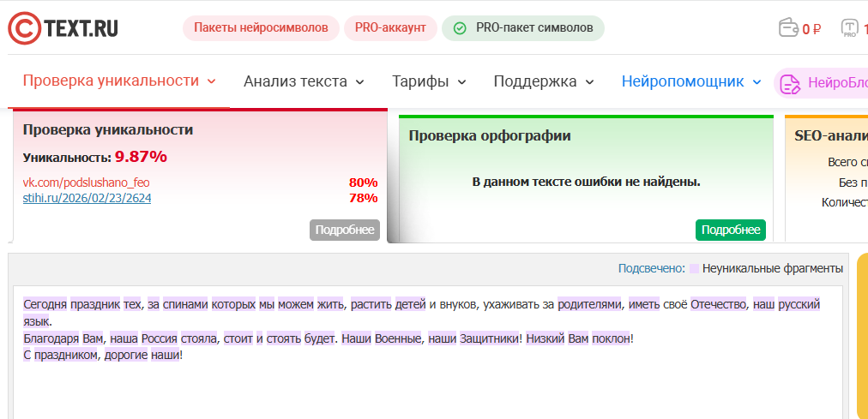868x419 pixels.
Task: Select the Проверка уникальности panel heading
Action: [x=108, y=130]
